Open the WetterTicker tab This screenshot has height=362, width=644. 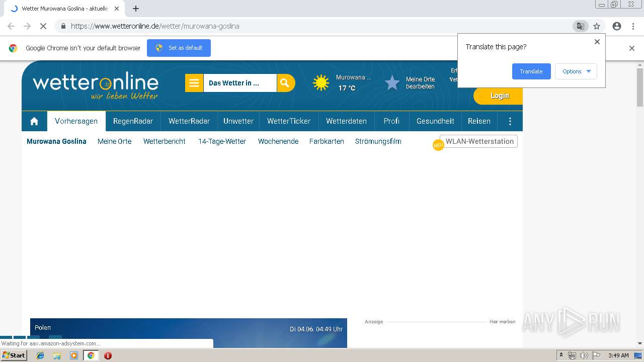point(289,121)
